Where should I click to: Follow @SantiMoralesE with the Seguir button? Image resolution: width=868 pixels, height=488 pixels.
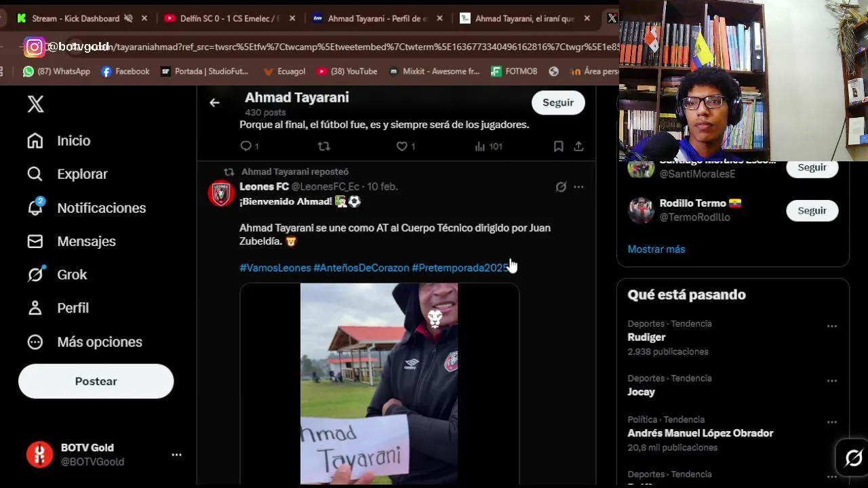[x=812, y=167]
